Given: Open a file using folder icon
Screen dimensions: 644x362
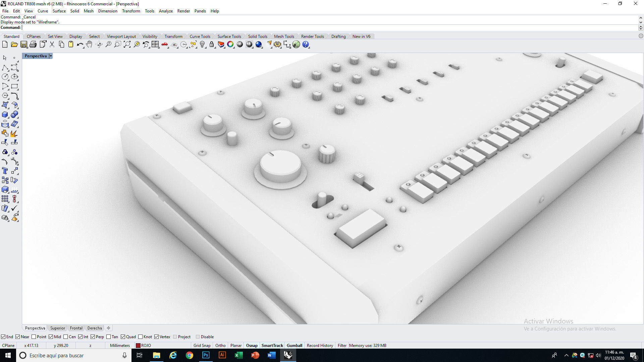Looking at the screenshot, I should click(x=14, y=45).
